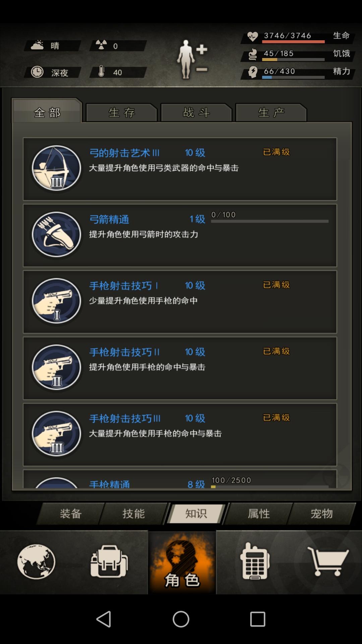Open the 装备 equipment section
This screenshot has height=644, width=362.
pos(70,514)
